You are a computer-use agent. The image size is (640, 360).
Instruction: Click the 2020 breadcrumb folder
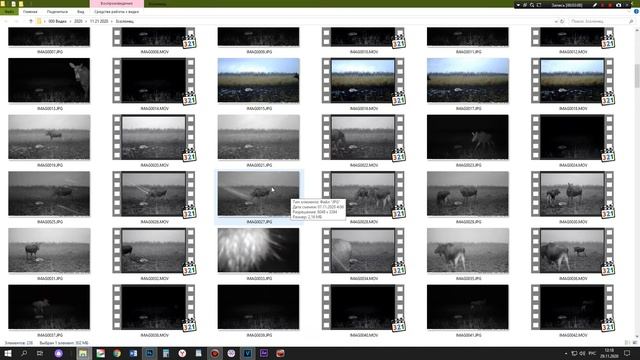(x=78, y=21)
